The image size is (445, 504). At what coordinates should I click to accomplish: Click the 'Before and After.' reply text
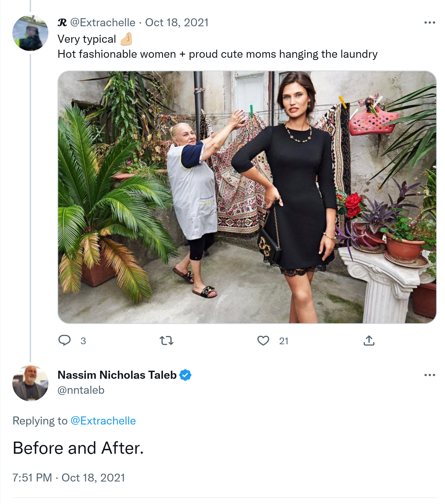point(78,448)
